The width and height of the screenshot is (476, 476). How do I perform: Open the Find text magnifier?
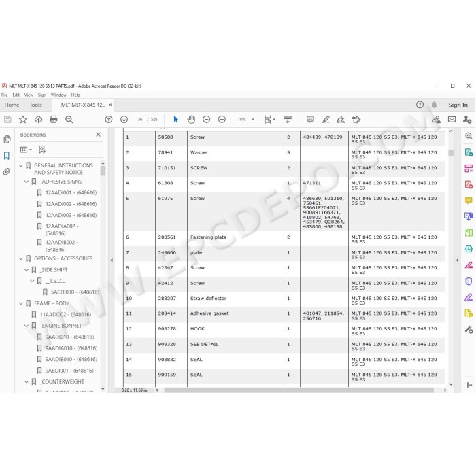69,120
